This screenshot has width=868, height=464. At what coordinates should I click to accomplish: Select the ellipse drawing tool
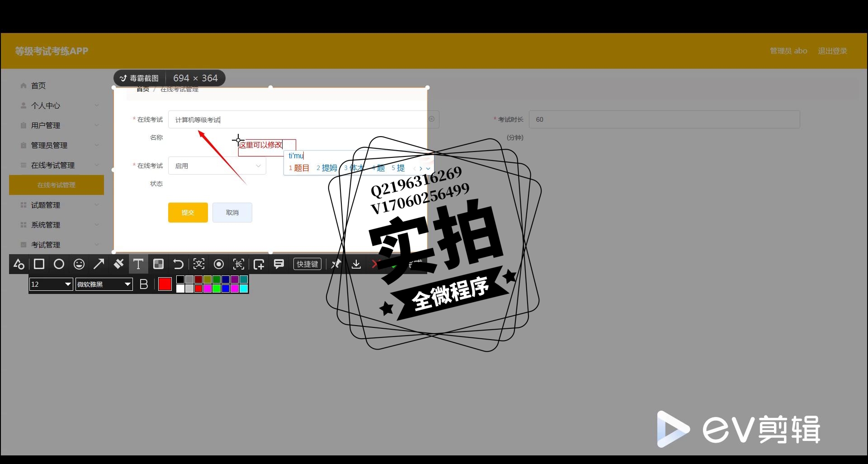click(x=59, y=264)
